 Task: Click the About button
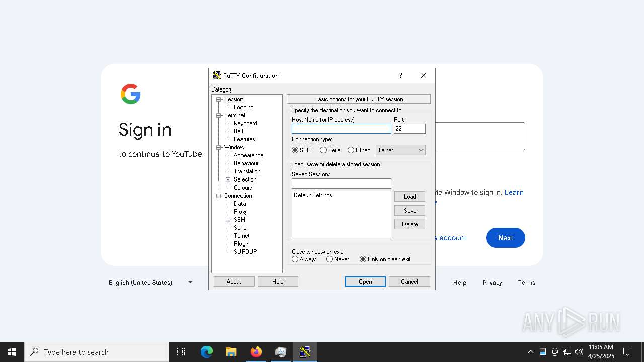click(x=234, y=282)
